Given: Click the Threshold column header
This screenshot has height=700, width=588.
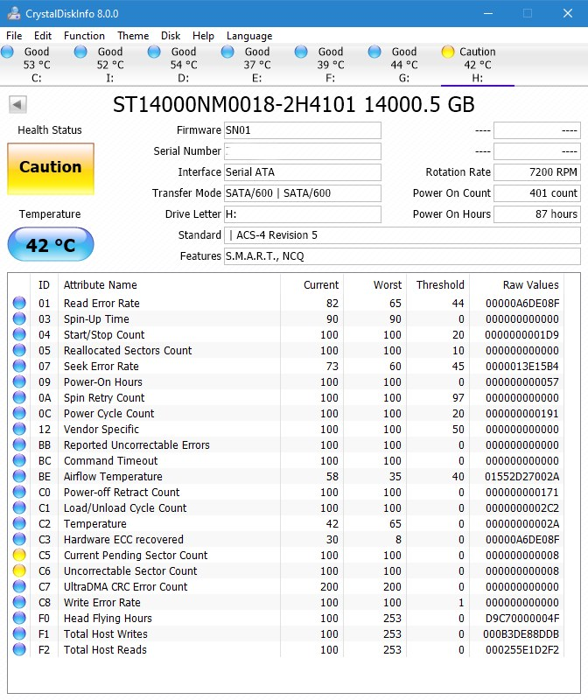Looking at the screenshot, I should pyautogui.click(x=440, y=285).
